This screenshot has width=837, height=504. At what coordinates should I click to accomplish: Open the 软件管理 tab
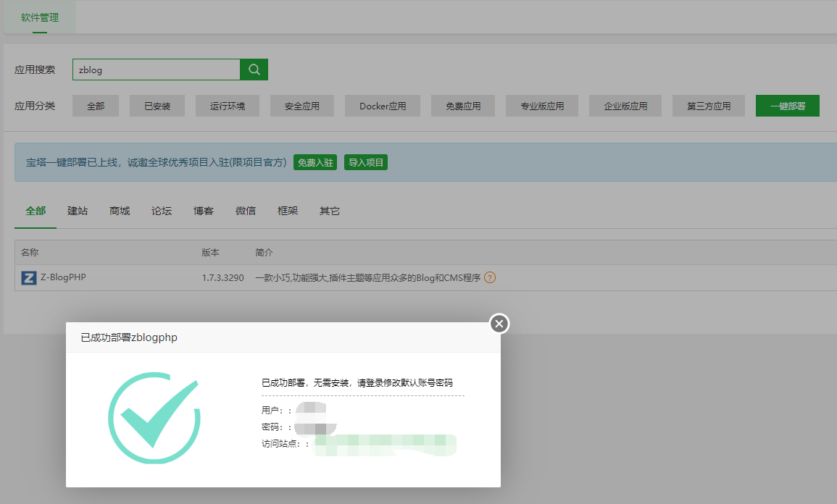[x=40, y=17]
